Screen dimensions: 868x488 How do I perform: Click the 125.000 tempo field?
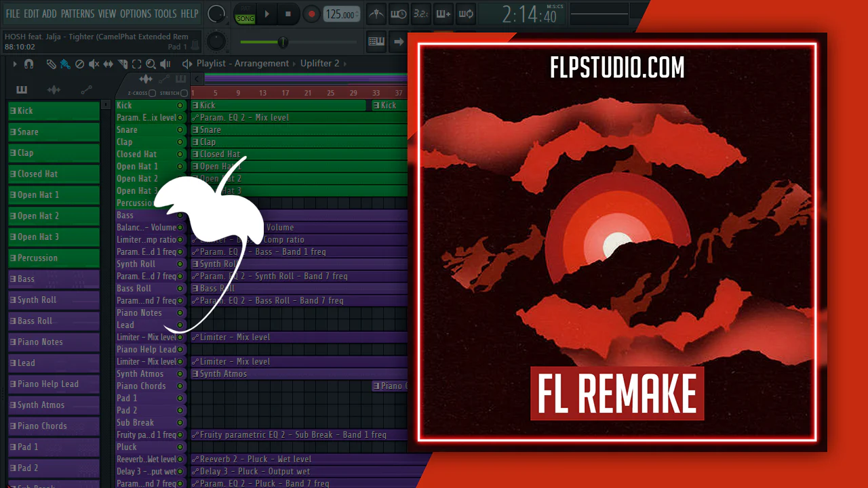pyautogui.click(x=340, y=14)
